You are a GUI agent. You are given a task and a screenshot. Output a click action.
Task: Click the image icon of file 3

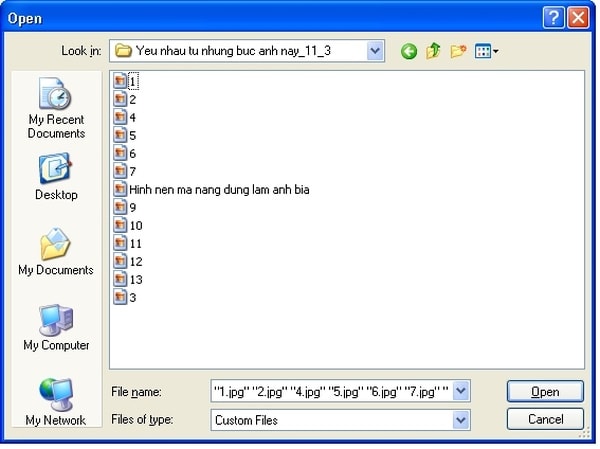pyautogui.click(x=120, y=297)
